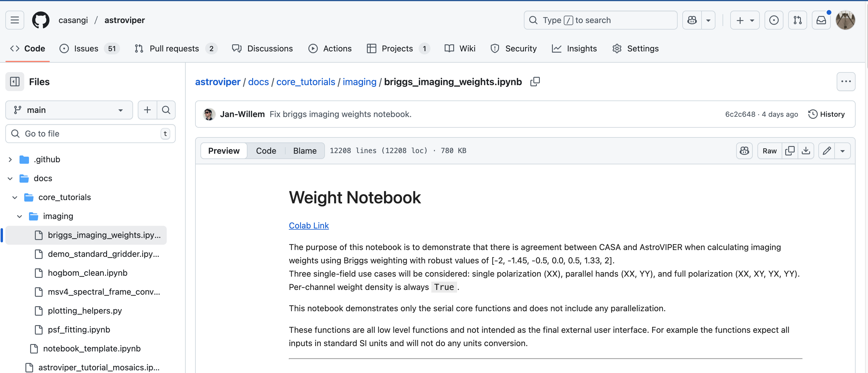Download raw file
The image size is (868, 373).
[806, 151]
